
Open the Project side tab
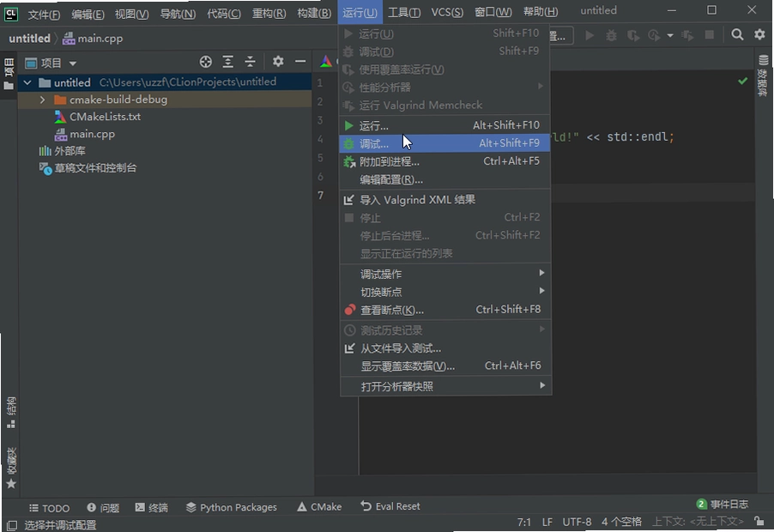(x=9, y=74)
